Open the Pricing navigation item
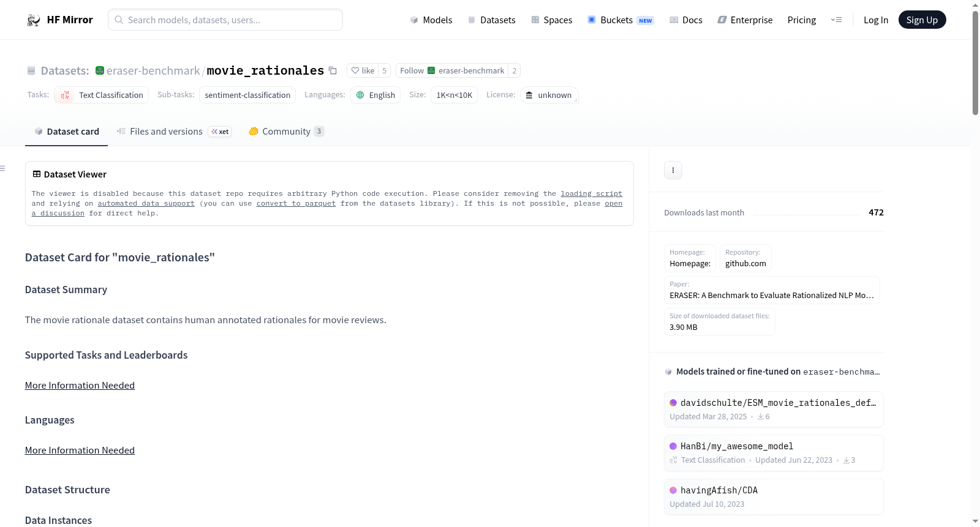Image resolution: width=980 pixels, height=527 pixels. click(802, 20)
